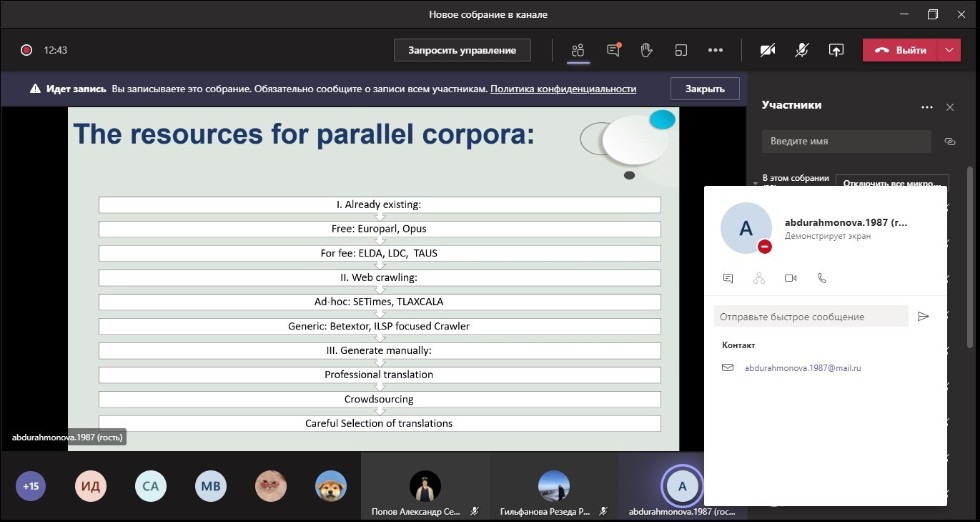
Task: Toggle the participants panel icon
Action: tap(578, 50)
